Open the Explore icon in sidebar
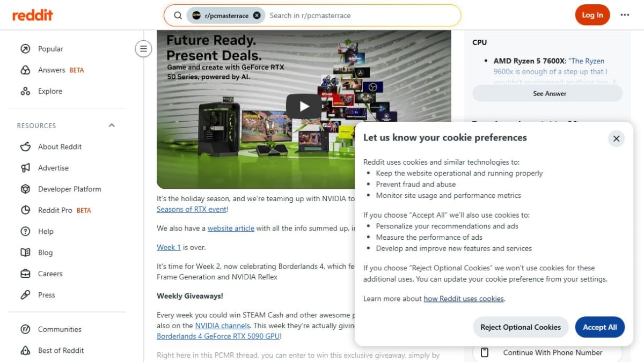This screenshot has width=644, height=362. (x=25, y=91)
